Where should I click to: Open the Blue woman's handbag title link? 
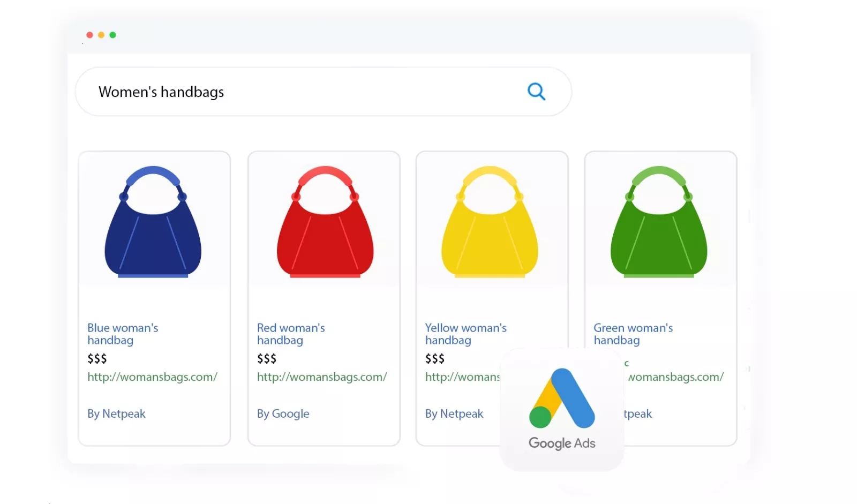(123, 334)
